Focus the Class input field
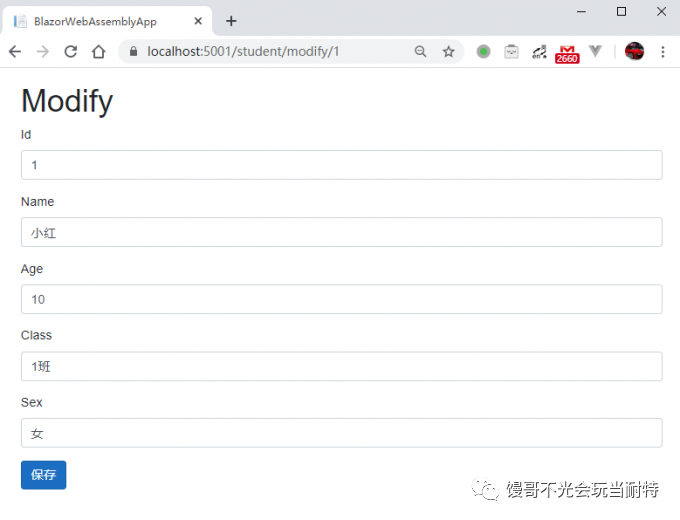The width and height of the screenshot is (680, 520). click(x=342, y=366)
